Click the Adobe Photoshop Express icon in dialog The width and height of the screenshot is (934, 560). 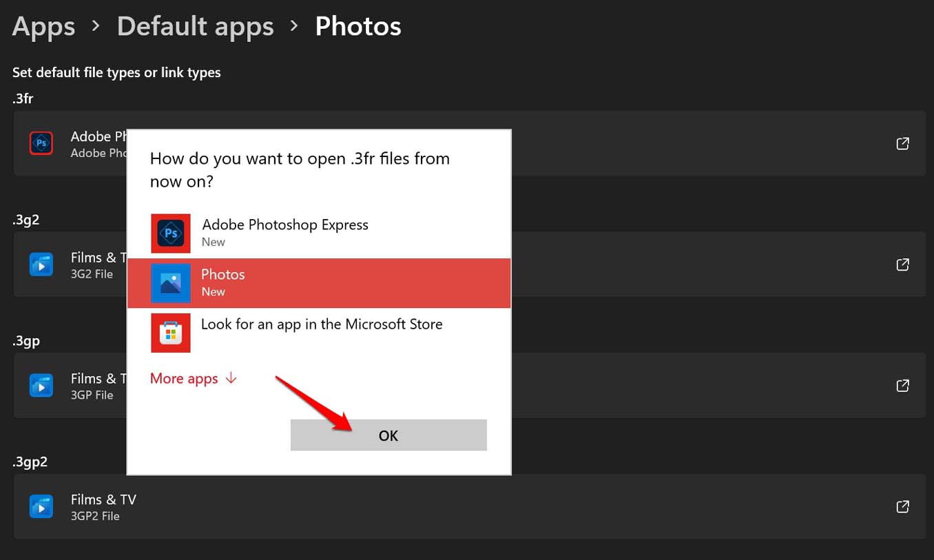pos(171,233)
